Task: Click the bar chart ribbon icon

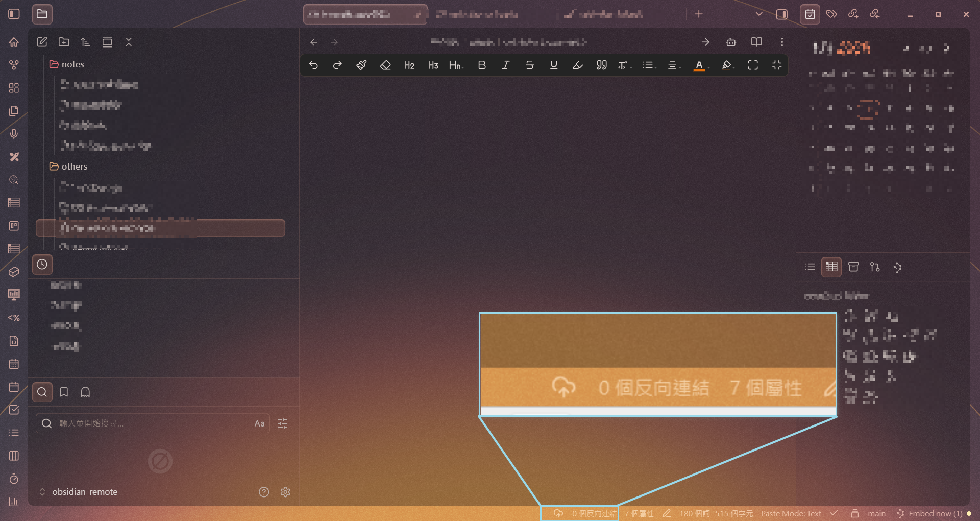Action: [14, 501]
